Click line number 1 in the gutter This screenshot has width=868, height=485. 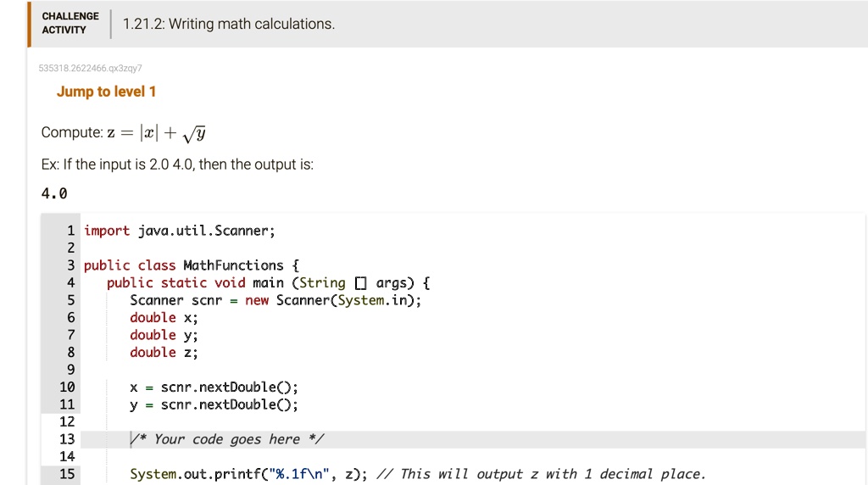pos(71,231)
